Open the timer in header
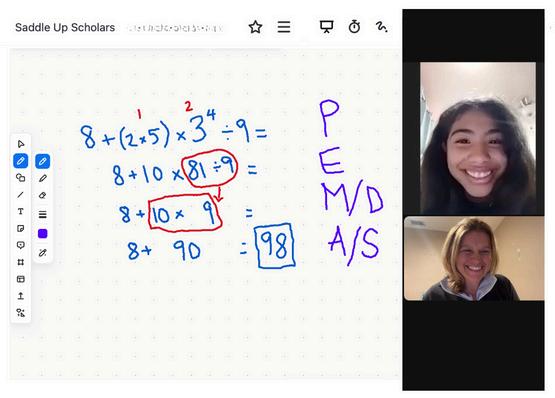This screenshot has height=398, width=555. tap(354, 27)
